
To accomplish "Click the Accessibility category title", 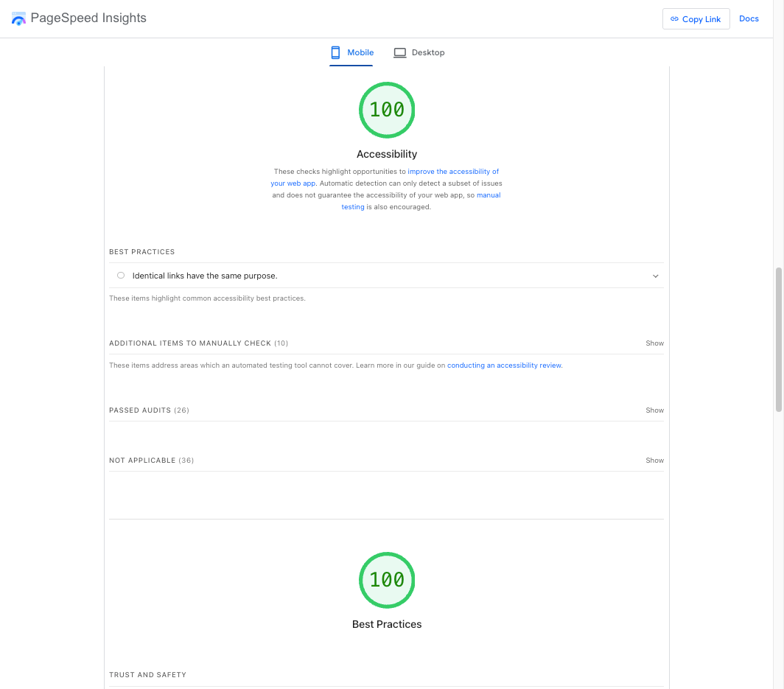I will click(x=387, y=154).
